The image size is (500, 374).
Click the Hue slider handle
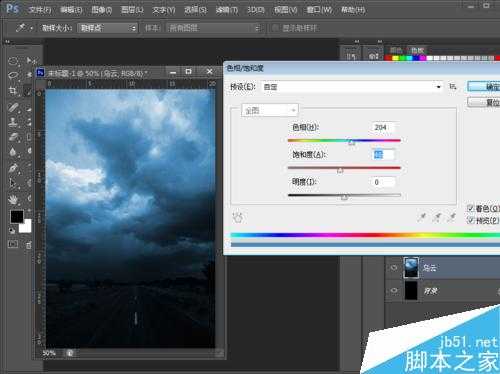(x=351, y=142)
